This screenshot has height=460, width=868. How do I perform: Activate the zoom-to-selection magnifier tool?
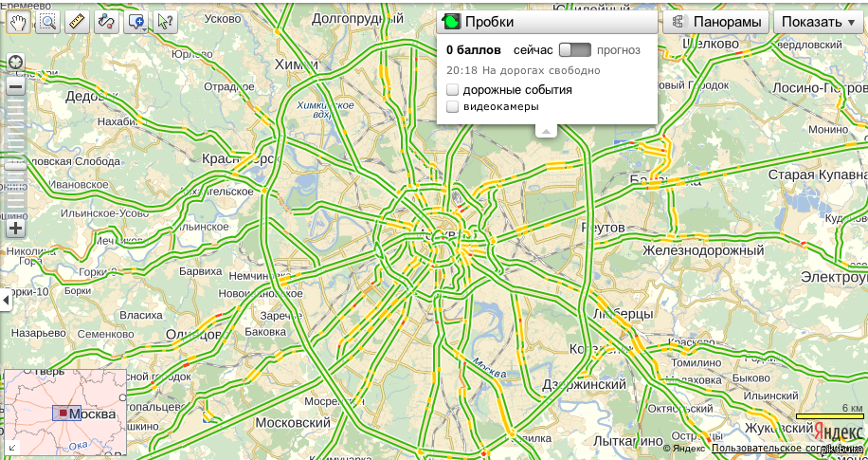click(47, 21)
